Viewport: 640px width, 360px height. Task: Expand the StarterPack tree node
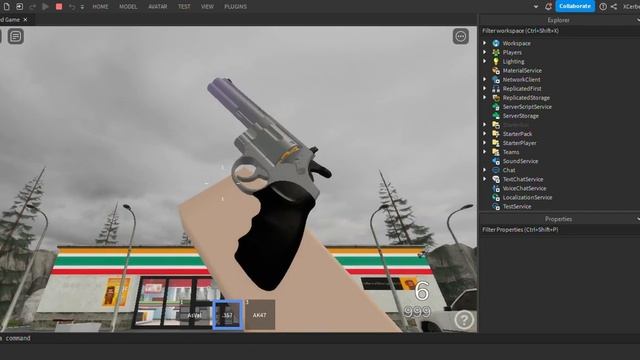tap(484, 133)
